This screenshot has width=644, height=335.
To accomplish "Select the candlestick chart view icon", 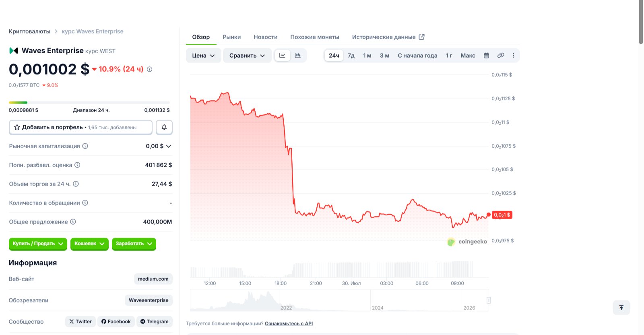I will tap(298, 56).
